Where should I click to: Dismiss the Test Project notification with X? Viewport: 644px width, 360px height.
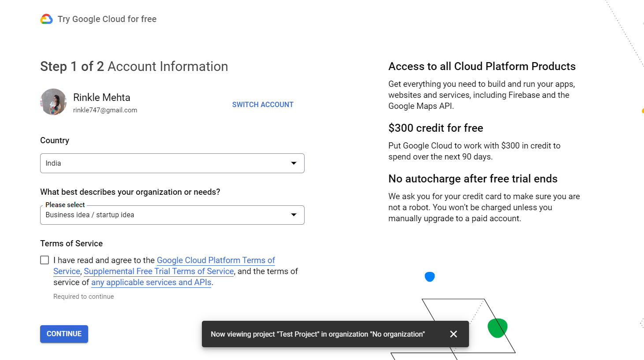(453, 334)
